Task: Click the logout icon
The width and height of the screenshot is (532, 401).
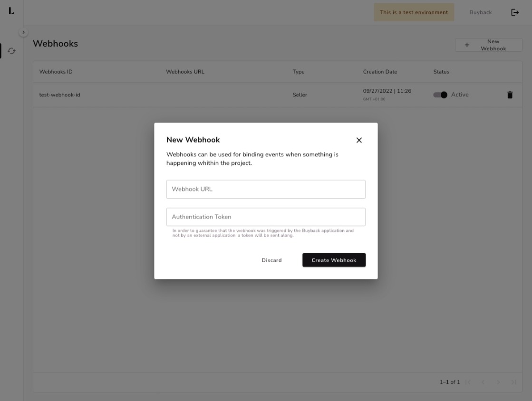Action: 514,12
